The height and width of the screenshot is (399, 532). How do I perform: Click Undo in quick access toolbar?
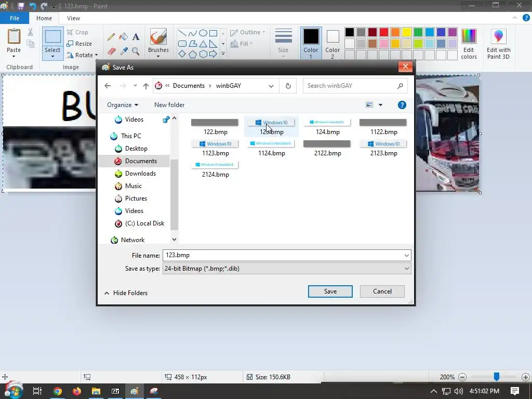[x=33, y=6]
